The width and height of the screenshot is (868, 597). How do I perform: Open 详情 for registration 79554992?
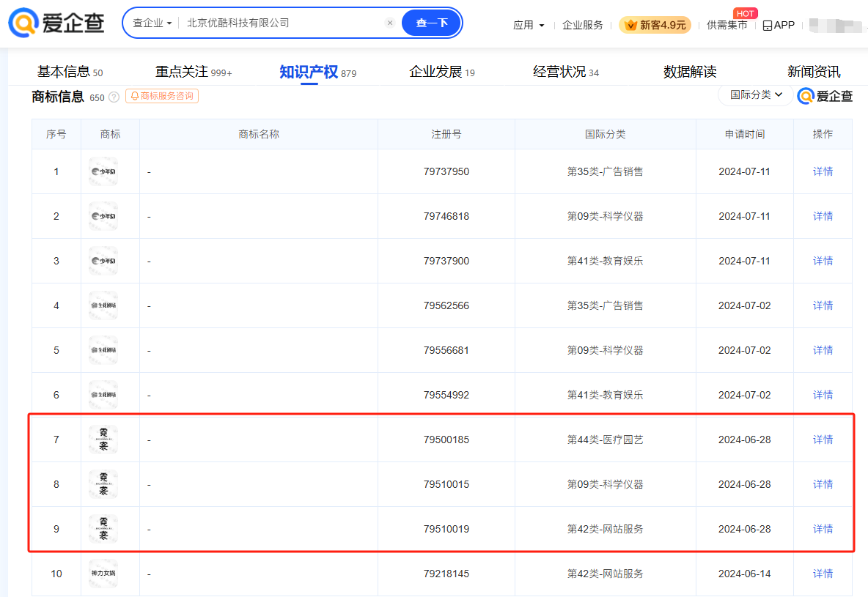click(823, 395)
